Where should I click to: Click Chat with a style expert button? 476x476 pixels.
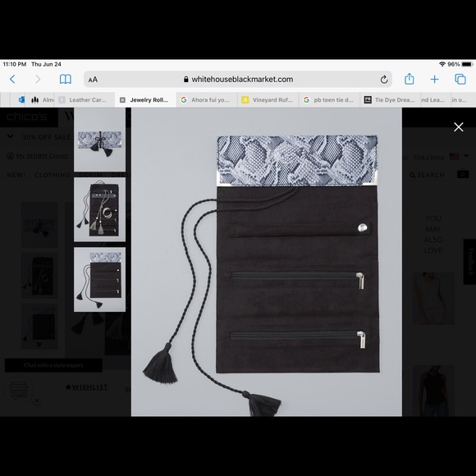pyautogui.click(x=53, y=365)
